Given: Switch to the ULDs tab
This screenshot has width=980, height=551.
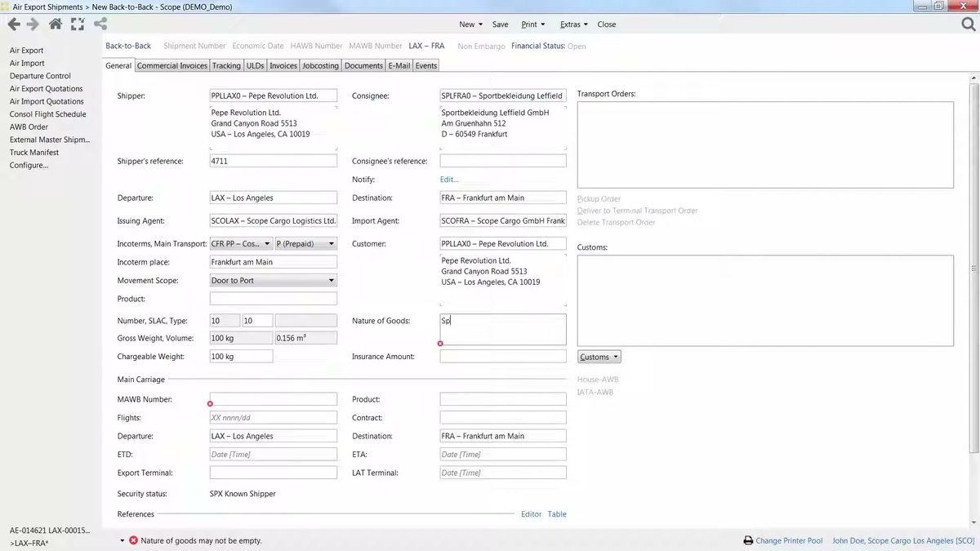Looking at the screenshot, I should [x=255, y=65].
